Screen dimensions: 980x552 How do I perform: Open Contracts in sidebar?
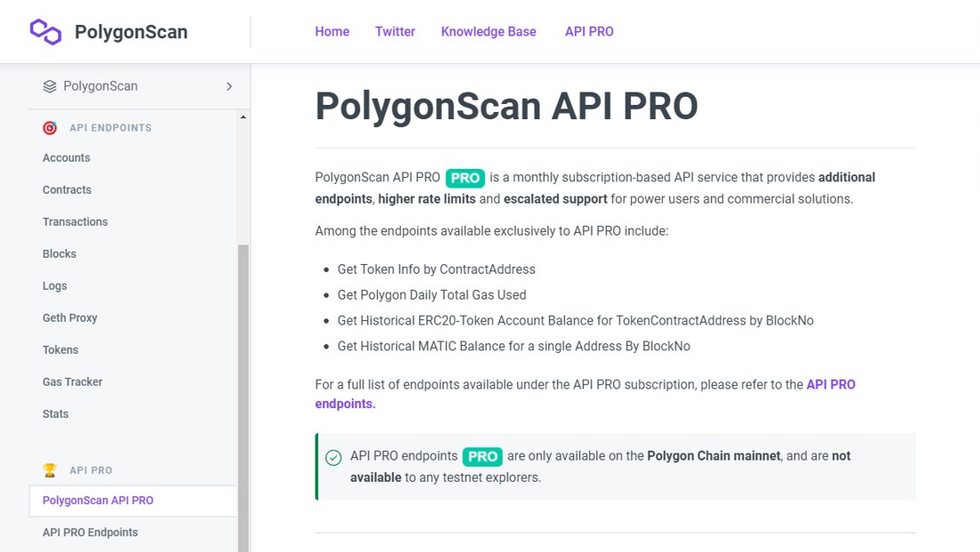67,190
